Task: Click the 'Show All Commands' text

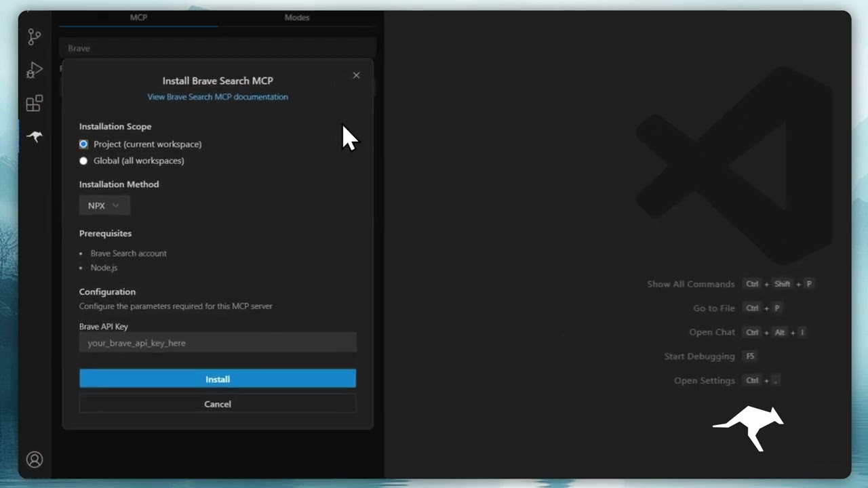Action: (x=691, y=284)
